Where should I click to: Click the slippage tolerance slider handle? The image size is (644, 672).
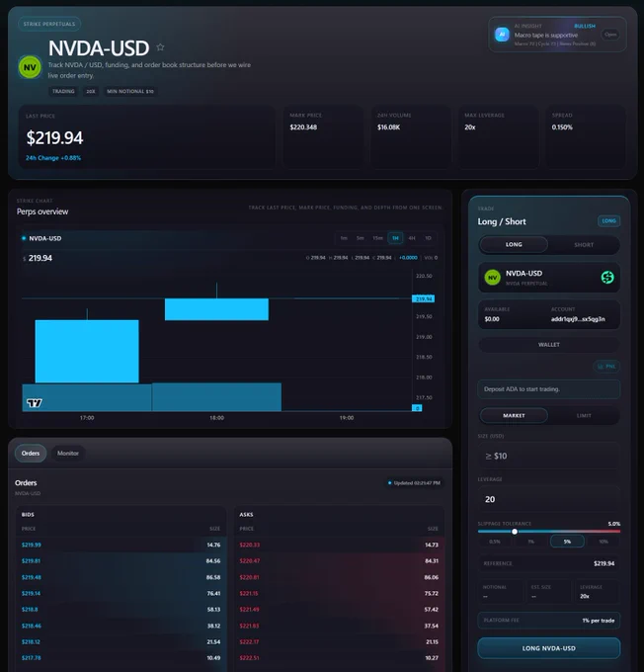[515, 532]
